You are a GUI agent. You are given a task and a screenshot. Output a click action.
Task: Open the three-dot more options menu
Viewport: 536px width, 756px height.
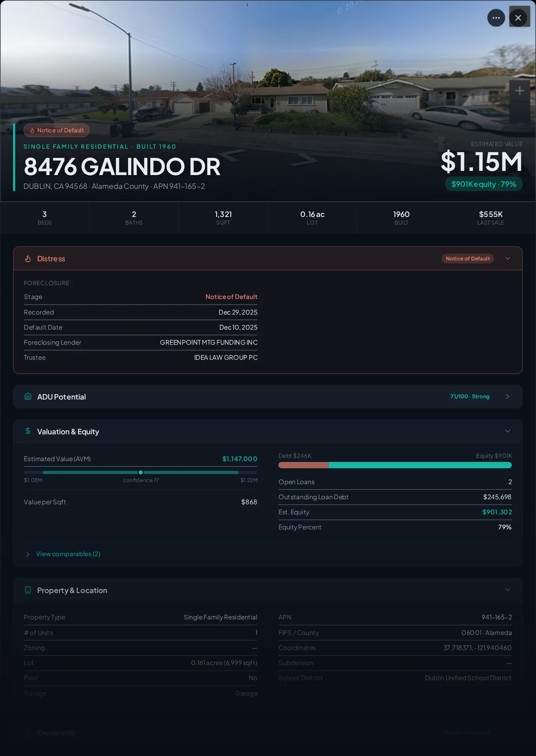point(496,18)
